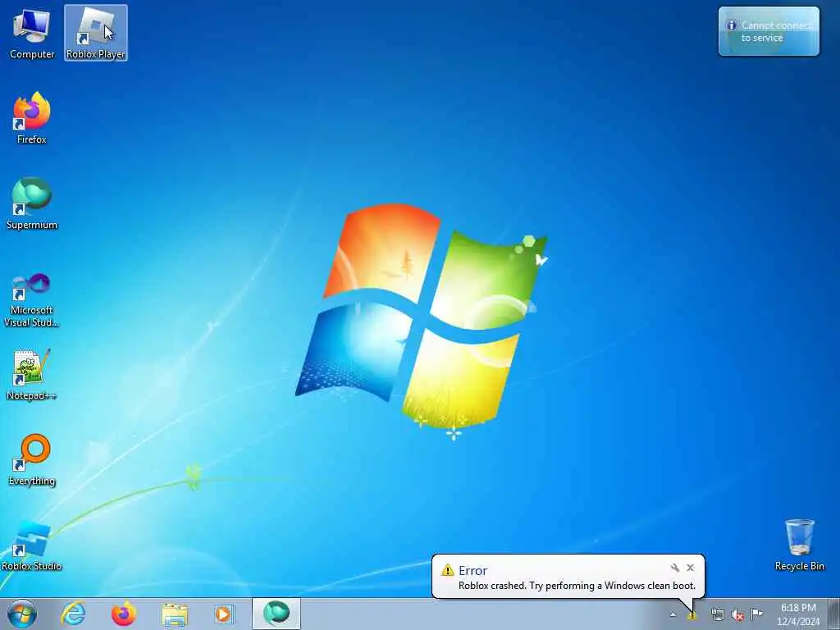Click the Show desktop button
Screen dimensions: 840x630
pos(834,614)
